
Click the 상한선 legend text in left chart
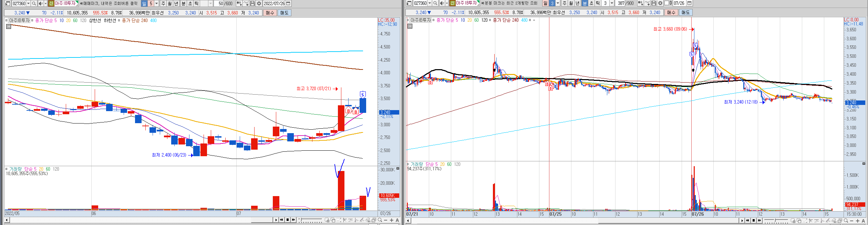pos(95,21)
